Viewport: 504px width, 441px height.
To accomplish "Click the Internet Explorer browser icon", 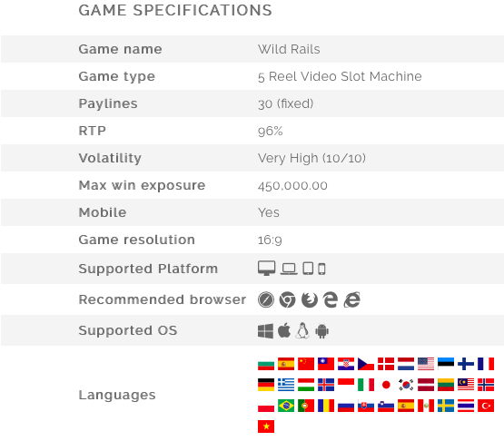I will [x=352, y=299].
